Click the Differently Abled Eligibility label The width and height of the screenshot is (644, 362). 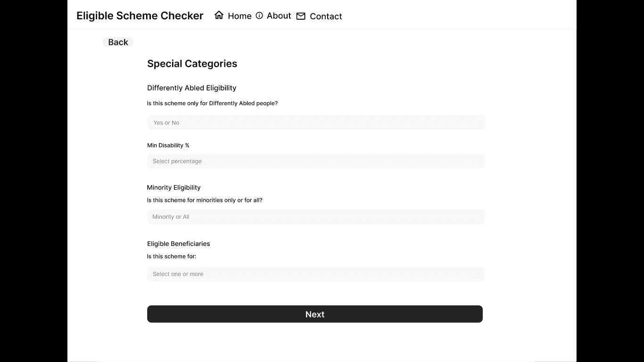191,88
